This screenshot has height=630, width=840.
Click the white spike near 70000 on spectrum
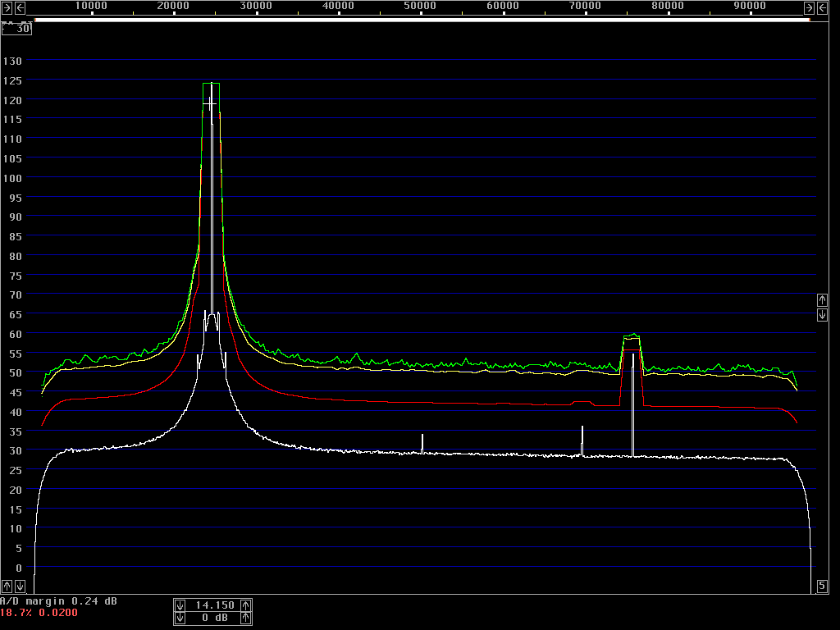(x=582, y=441)
